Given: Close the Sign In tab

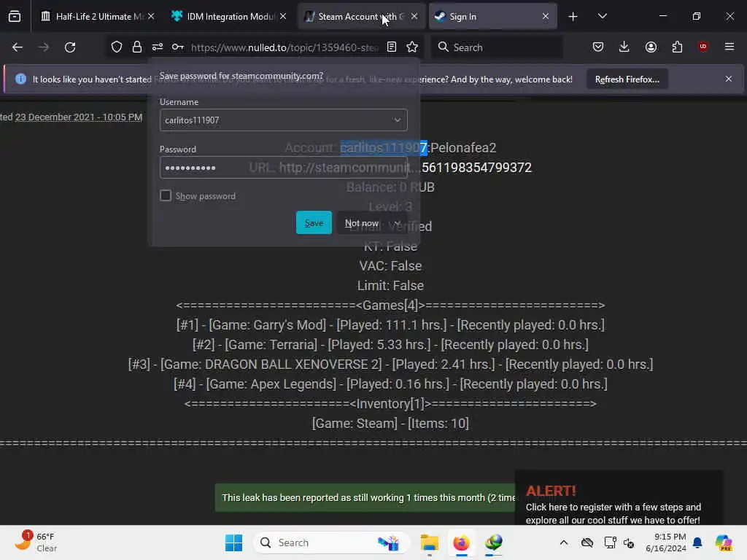Looking at the screenshot, I should coord(546,17).
